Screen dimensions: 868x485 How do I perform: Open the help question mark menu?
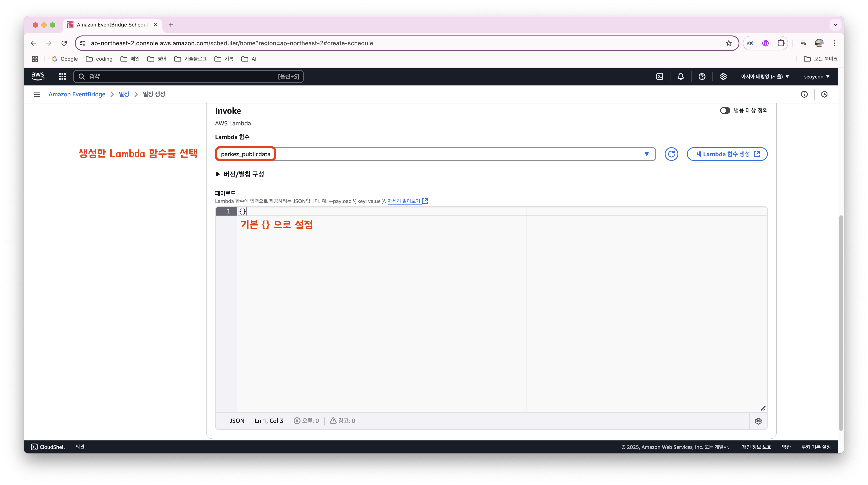click(x=702, y=76)
